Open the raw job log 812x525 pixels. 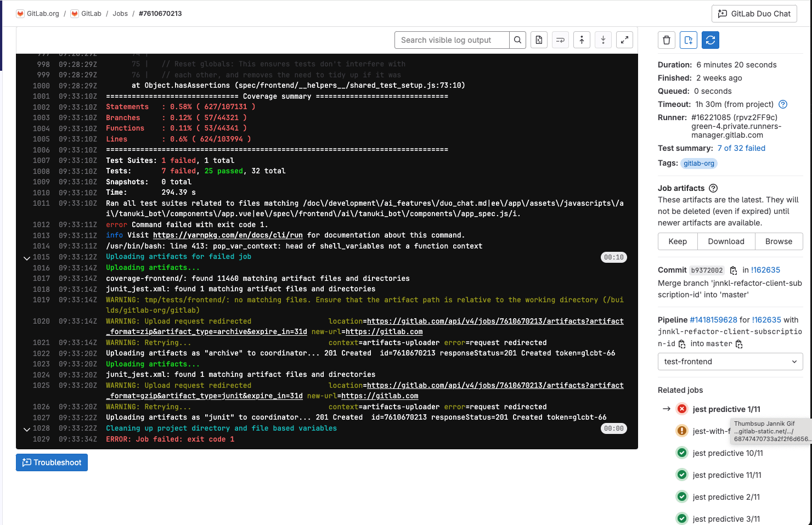coord(539,40)
